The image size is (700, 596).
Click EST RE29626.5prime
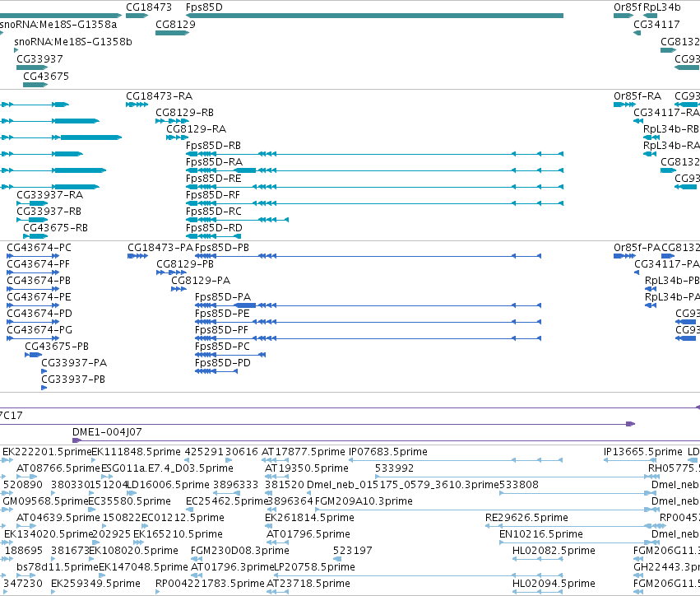[x=526, y=517]
